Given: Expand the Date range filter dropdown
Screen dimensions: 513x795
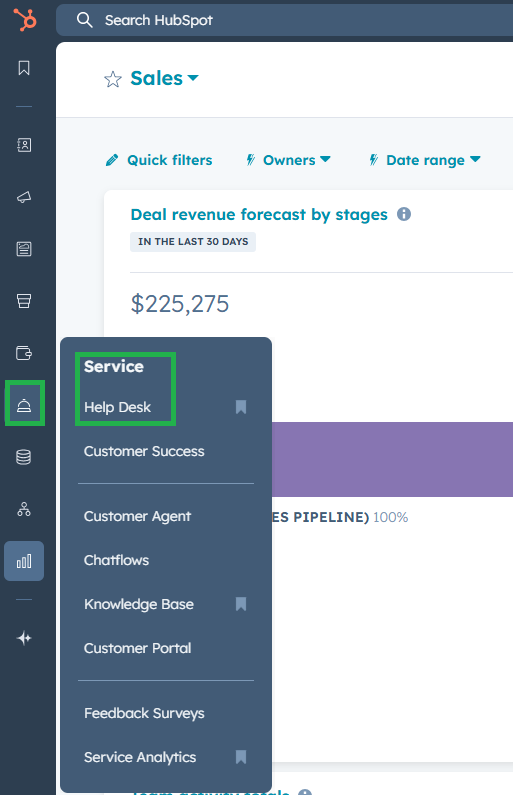Looking at the screenshot, I should [x=433, y=160].
